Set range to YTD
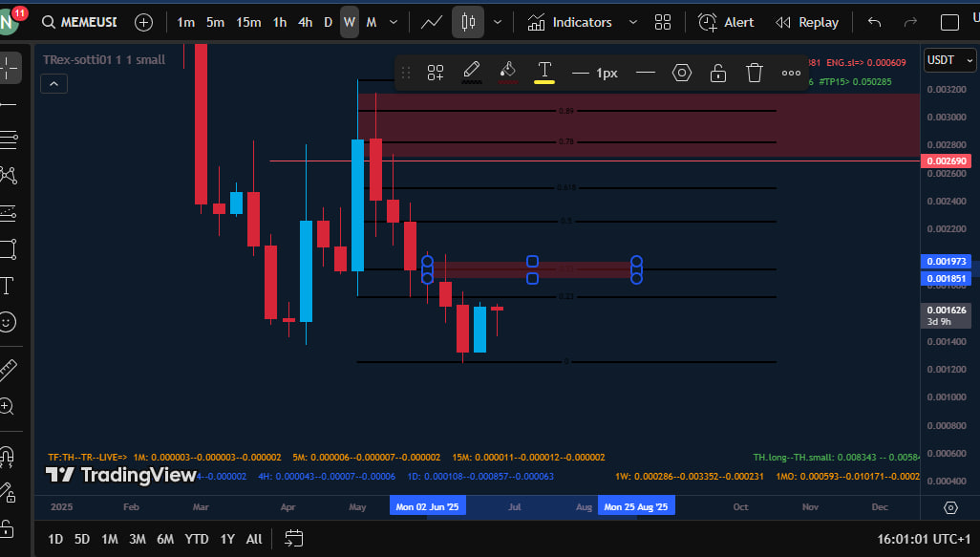Image resolution: width=980 pixels, height=557 pixels. (x=197, y=539)
